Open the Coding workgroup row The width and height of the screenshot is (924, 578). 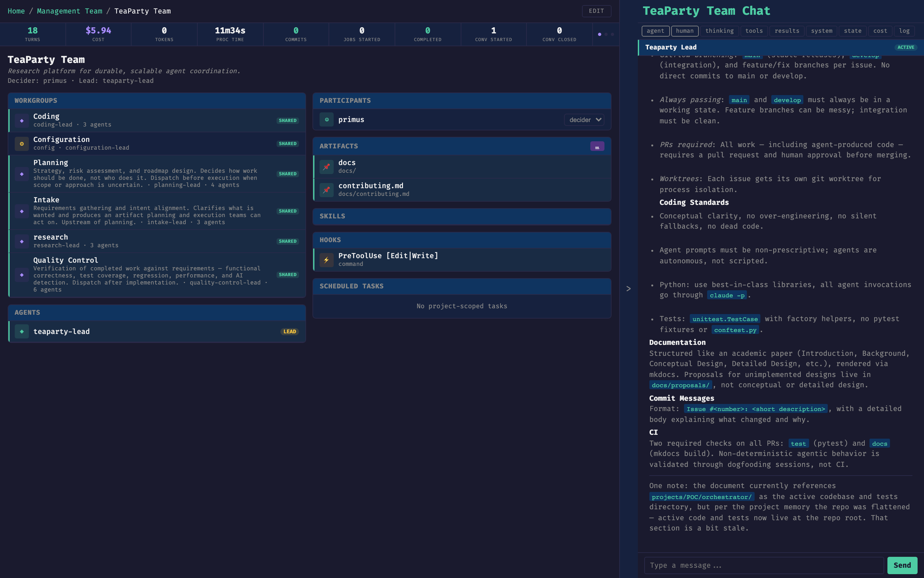click(x=157, y=120)
